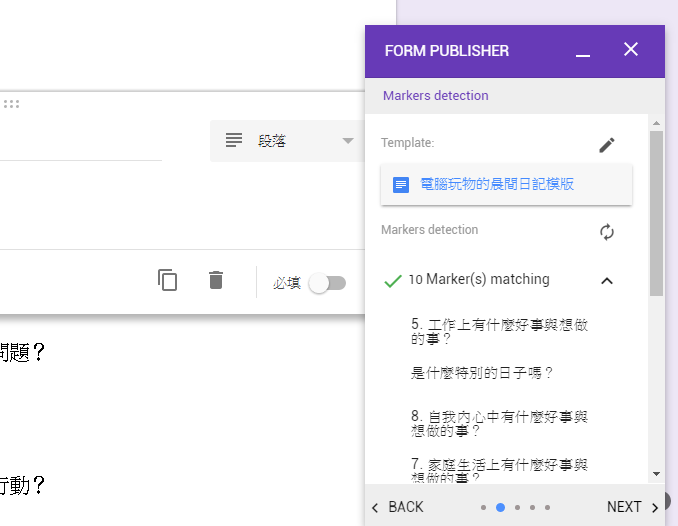Screen dimensions: 678x526
Task: Click the sidebar scrollbar down arrow
Action: click(x=656, y=474)
